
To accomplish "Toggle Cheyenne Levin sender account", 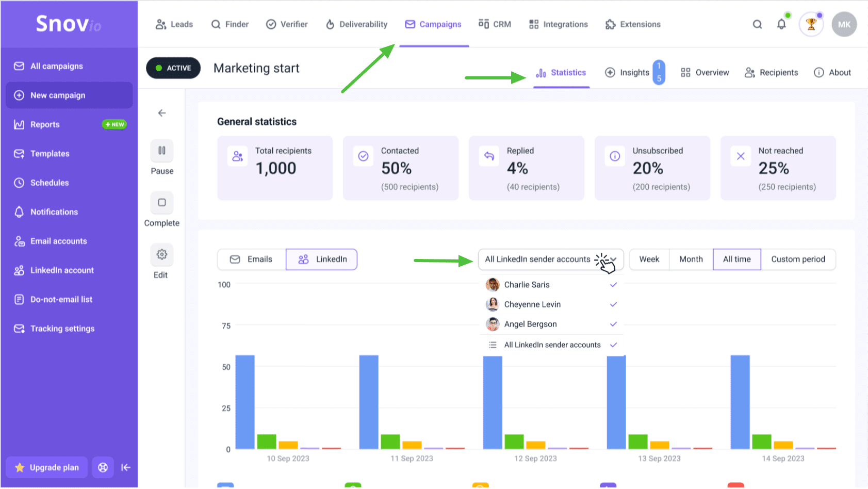I will tap(551, 304).
